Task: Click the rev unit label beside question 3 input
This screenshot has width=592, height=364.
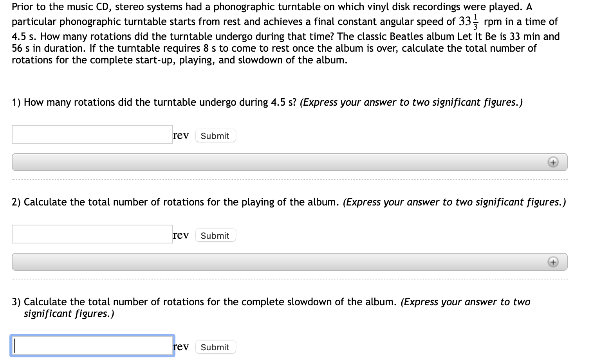Action: (x=180, y=346)
